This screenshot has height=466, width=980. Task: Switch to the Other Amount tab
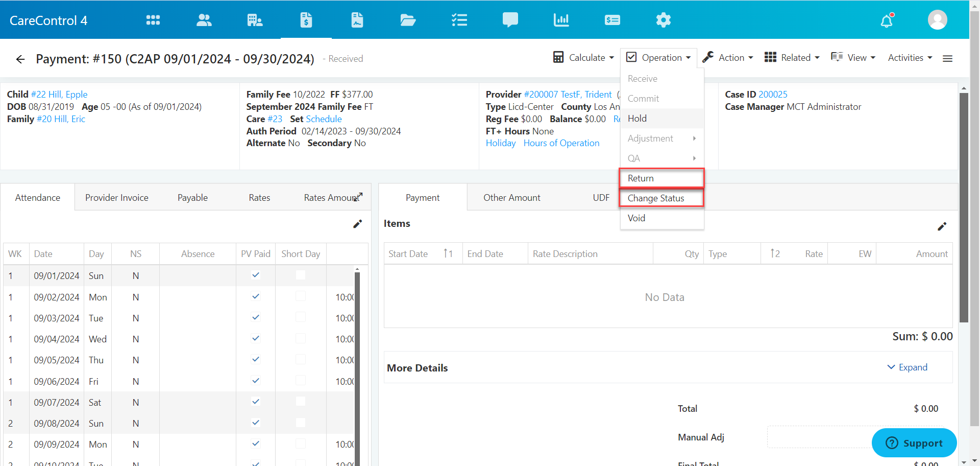(512, 197)
